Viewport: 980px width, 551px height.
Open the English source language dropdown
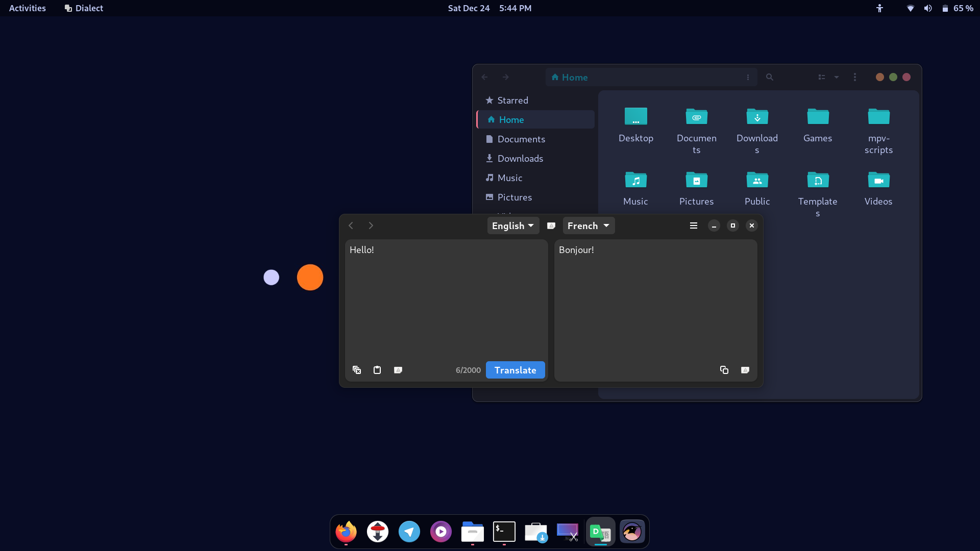tap(512, 226)
